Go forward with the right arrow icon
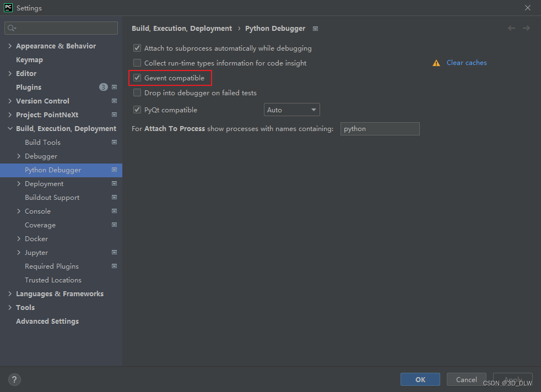Image resolution: width=541 pixels, height=392 pixels. click(x=526, y=28)
